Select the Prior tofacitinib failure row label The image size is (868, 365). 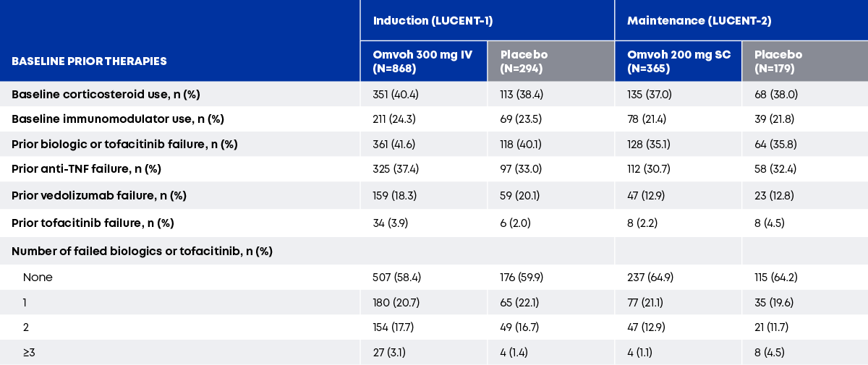93,223
